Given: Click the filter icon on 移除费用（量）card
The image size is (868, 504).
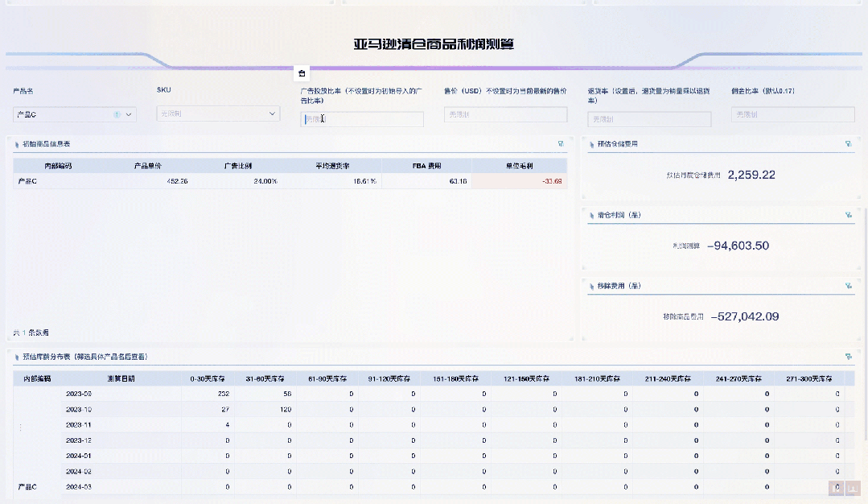Looking at the screenshot, I should [x=849, y=284].
